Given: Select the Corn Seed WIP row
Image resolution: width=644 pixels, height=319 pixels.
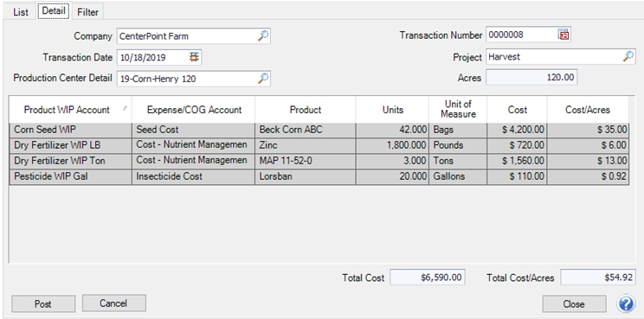Looking at the screenshot, I should (x=319, y=130).
